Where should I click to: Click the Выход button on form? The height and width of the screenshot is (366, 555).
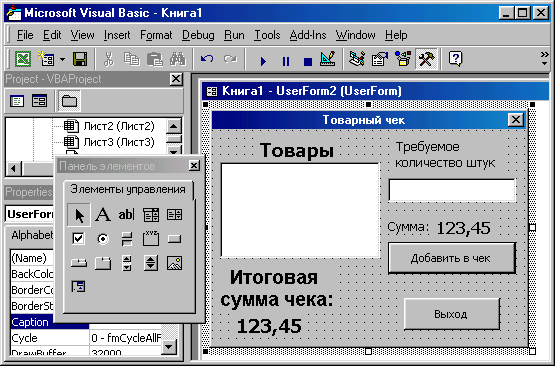pyautogui.click(x=452, y=314)
